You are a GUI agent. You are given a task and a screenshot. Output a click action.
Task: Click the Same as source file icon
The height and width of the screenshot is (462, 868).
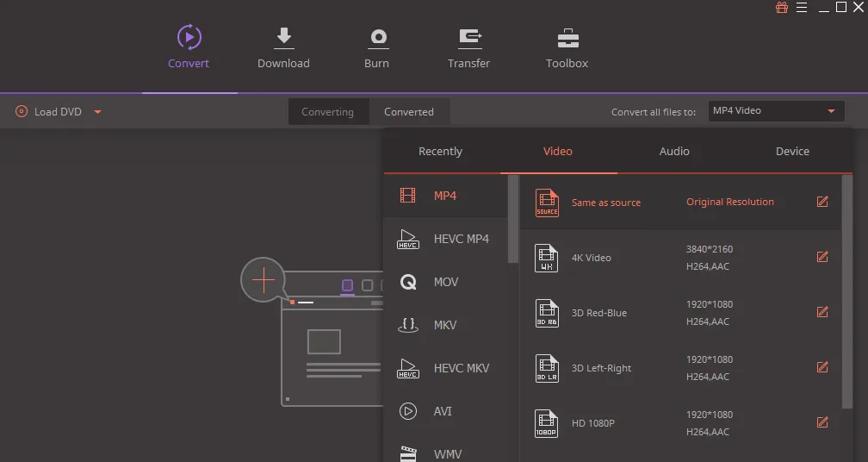click(x=547, y=203)
